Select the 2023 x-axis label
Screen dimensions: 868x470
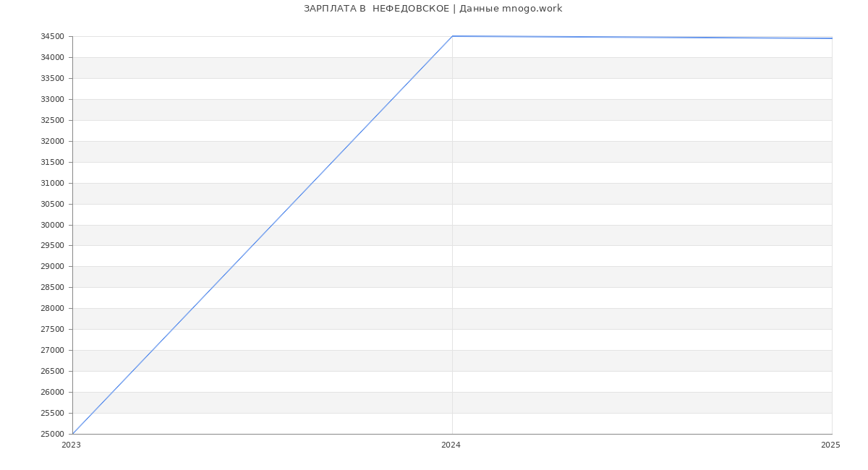[x=71, y=445]
